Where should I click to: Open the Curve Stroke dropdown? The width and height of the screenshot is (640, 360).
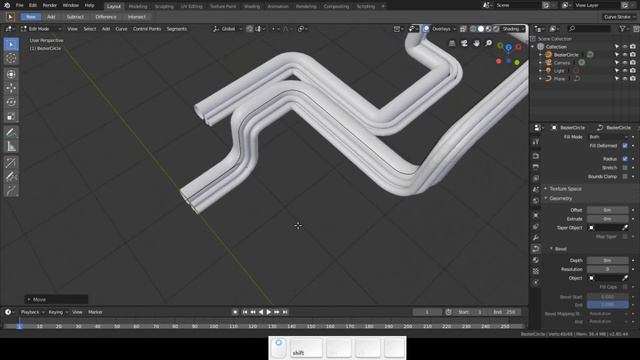620,17
